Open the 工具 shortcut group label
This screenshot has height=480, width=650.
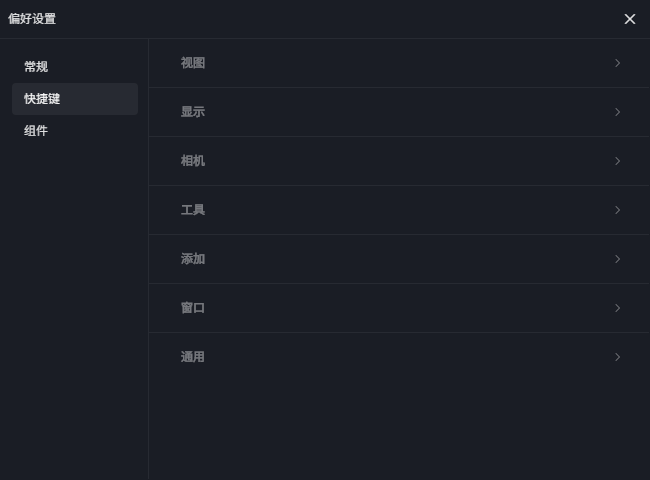pyautogui.click(x=193, y=210)
